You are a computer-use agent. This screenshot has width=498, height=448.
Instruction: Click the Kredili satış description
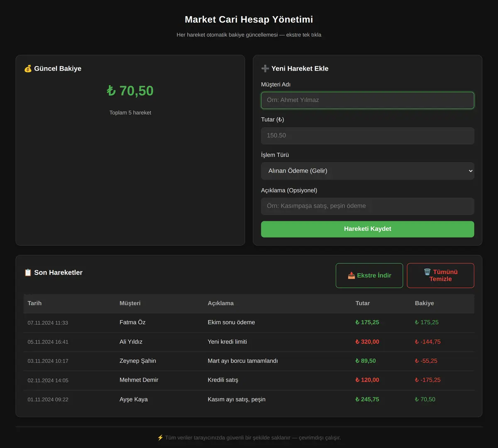click(223, 380)
